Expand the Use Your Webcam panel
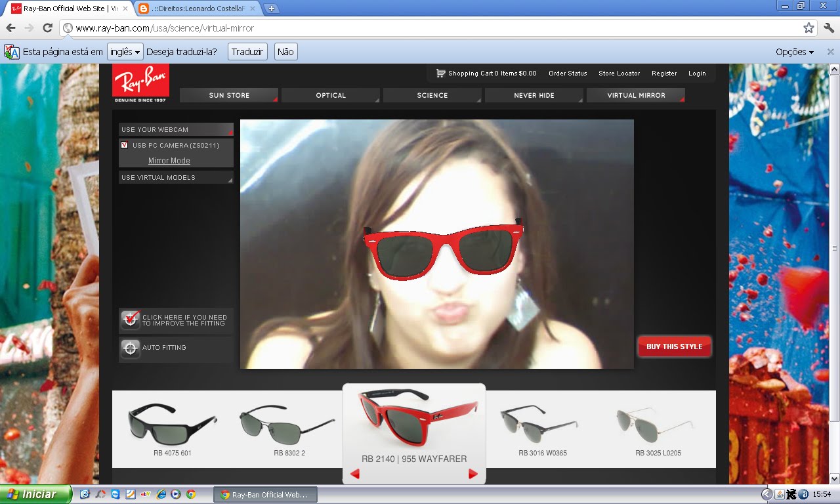Screen dimensions: 840x504 176,129
